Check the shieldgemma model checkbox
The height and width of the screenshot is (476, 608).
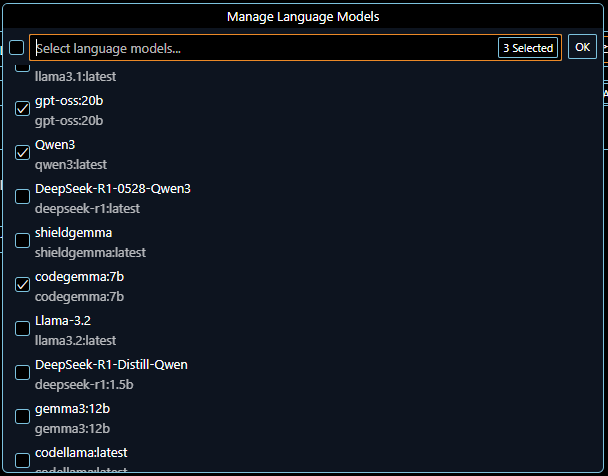point(22,240)
